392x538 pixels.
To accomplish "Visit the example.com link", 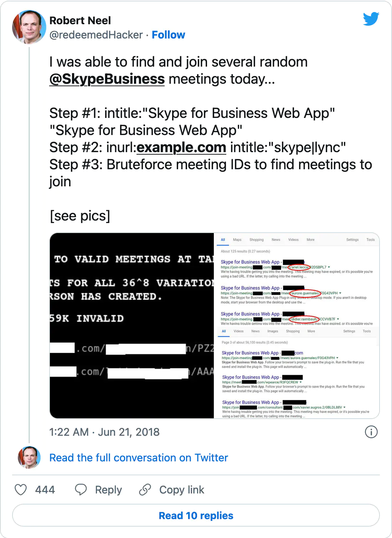I will 181,148.
